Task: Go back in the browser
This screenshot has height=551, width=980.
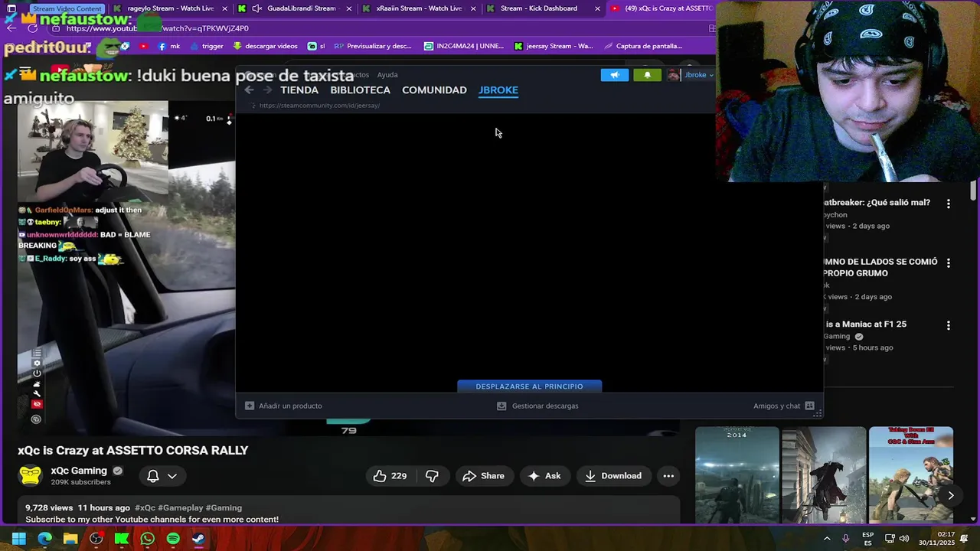Action: (11, 28)
